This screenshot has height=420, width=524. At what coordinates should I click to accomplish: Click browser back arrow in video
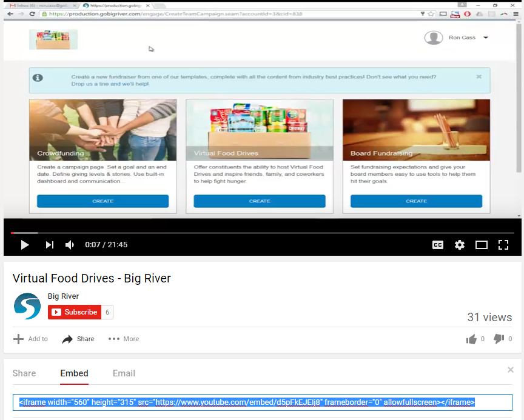10,14
